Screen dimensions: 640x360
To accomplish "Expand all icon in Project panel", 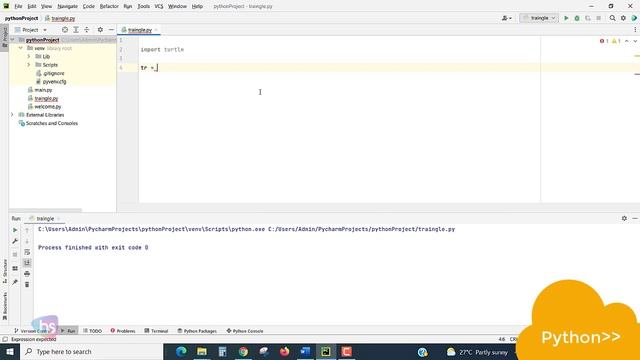I will 76,30.
